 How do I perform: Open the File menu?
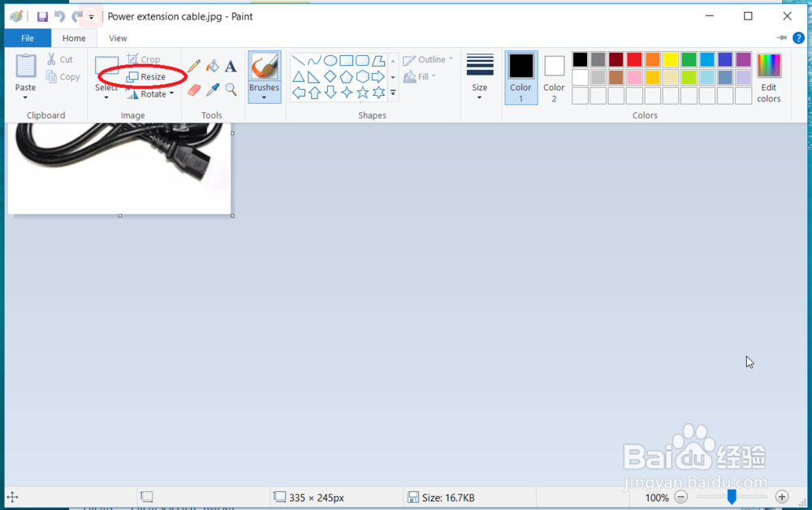tap(28, 38)
